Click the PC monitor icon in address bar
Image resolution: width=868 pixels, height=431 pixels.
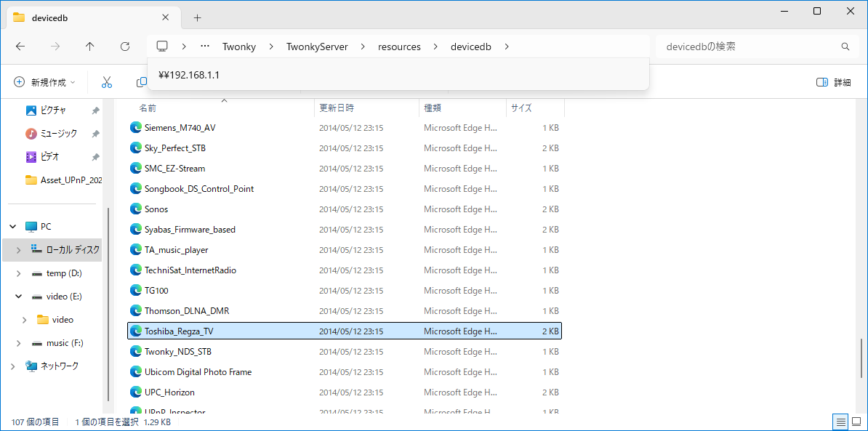point(162,47)
